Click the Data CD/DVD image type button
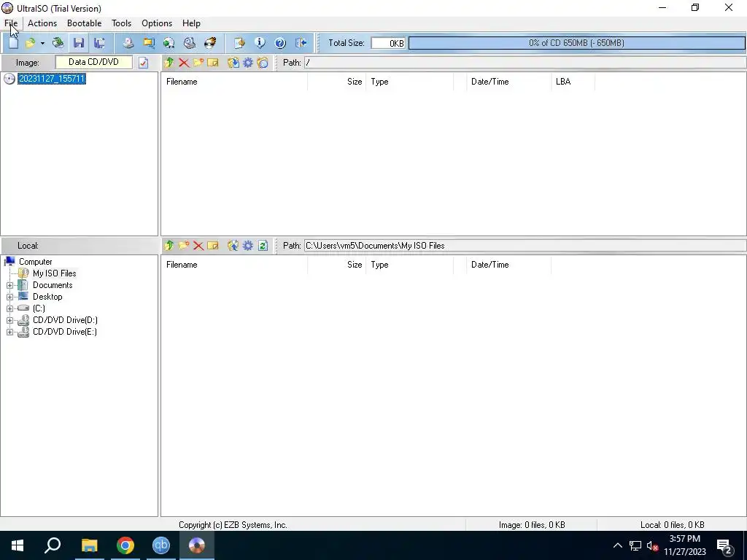 pos(94,62)
